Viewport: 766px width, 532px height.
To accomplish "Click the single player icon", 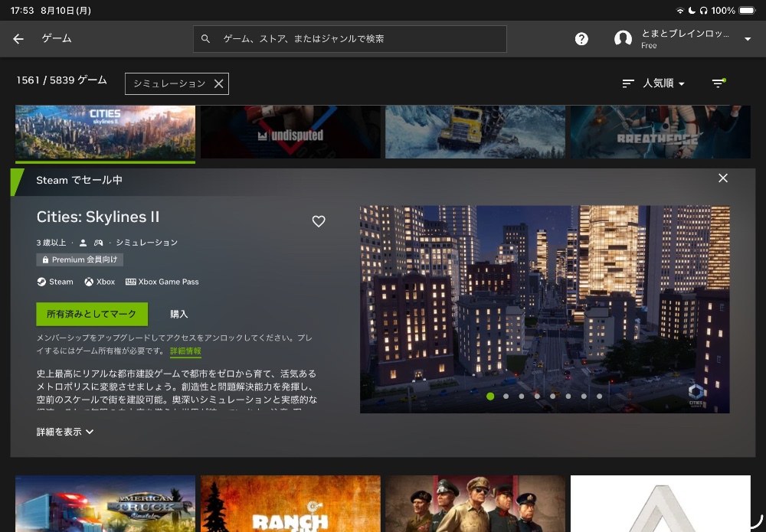I will [83, 243].
